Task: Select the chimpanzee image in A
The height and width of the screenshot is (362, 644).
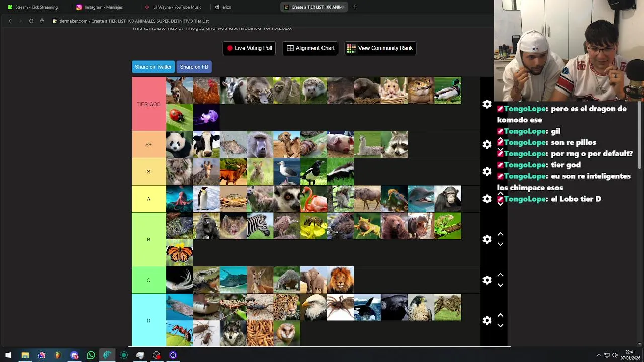Action: click(448, 199)
